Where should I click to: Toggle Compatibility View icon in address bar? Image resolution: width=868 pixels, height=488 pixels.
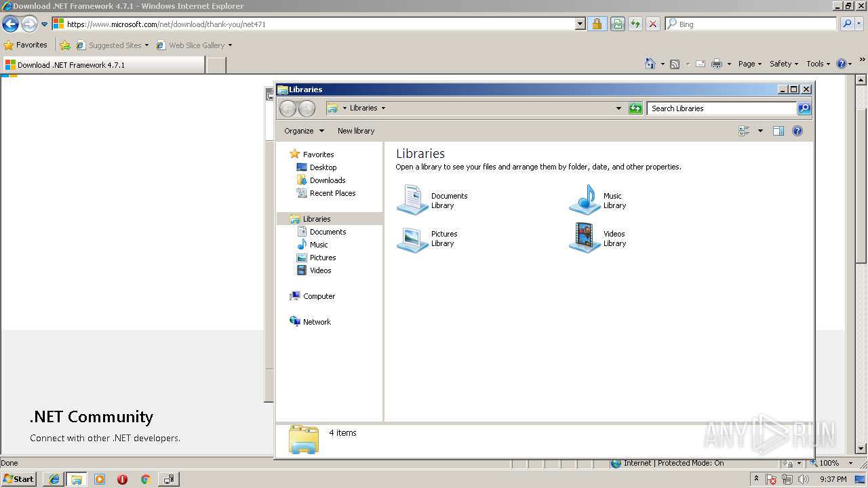[617, 24]
